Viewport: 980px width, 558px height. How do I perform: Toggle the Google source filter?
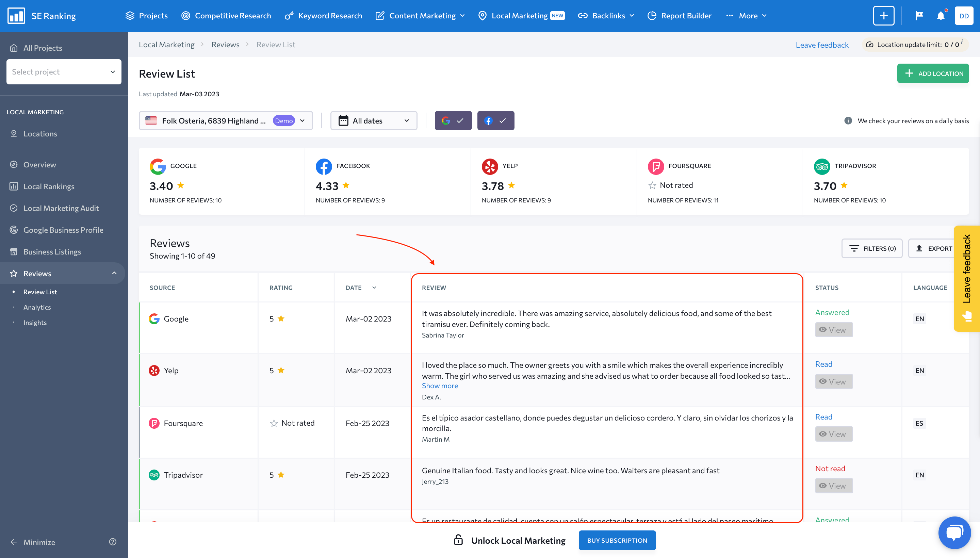[x=453, y=121]
